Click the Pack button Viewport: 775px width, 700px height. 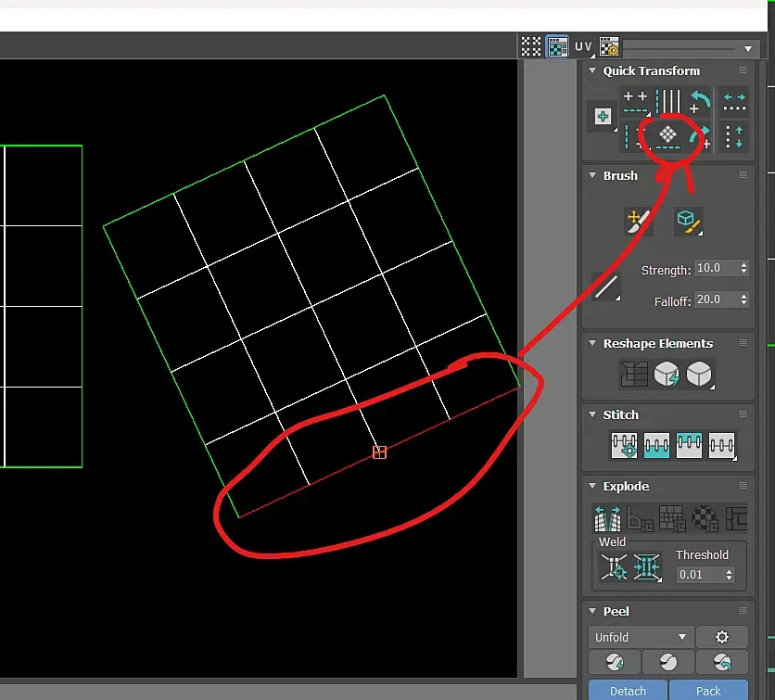click(708, 690)
